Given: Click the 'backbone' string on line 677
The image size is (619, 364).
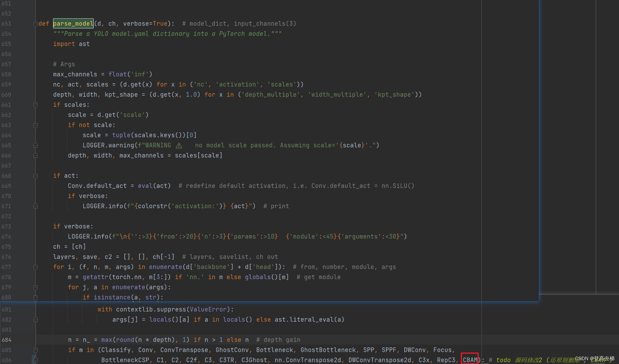Looking at the screenshot, I should [x=212, y=267].
